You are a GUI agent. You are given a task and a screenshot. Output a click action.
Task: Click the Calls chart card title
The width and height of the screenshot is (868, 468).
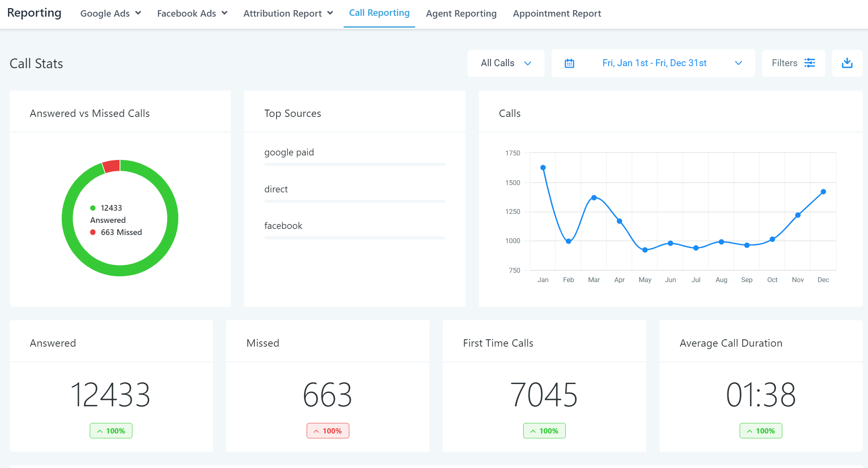pos(509,113)
